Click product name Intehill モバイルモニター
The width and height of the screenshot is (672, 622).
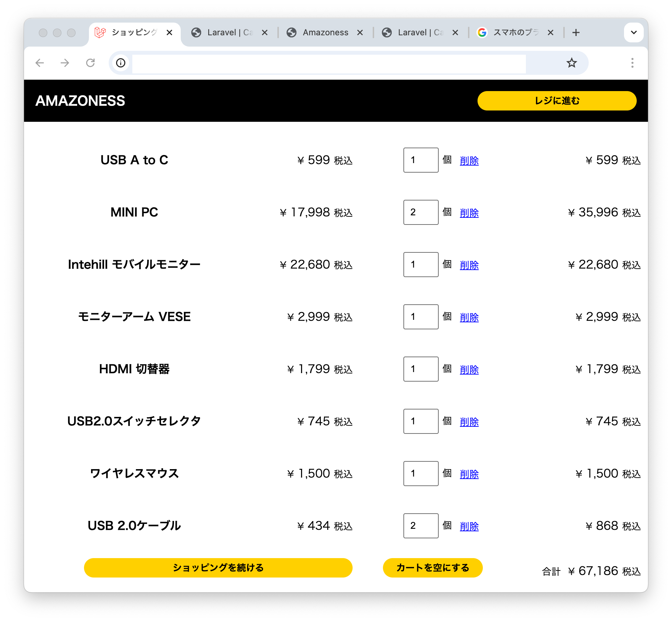[134, 264]
